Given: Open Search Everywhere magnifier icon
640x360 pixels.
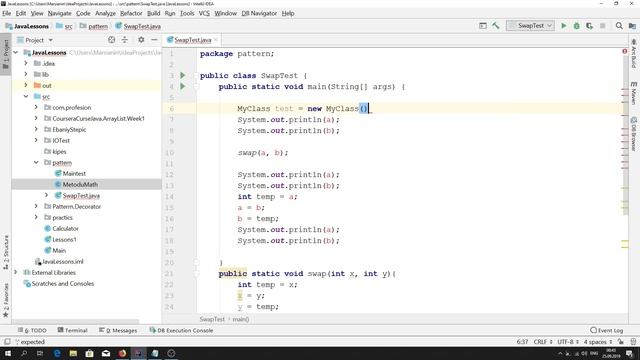Looking at the screenshot, I should 619,26.
